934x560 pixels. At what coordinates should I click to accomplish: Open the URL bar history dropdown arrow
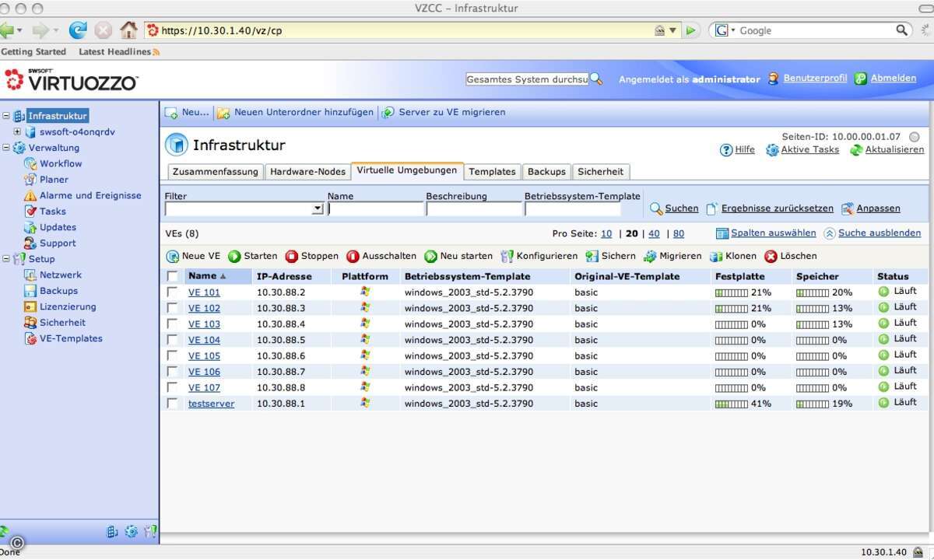(672, 31)
